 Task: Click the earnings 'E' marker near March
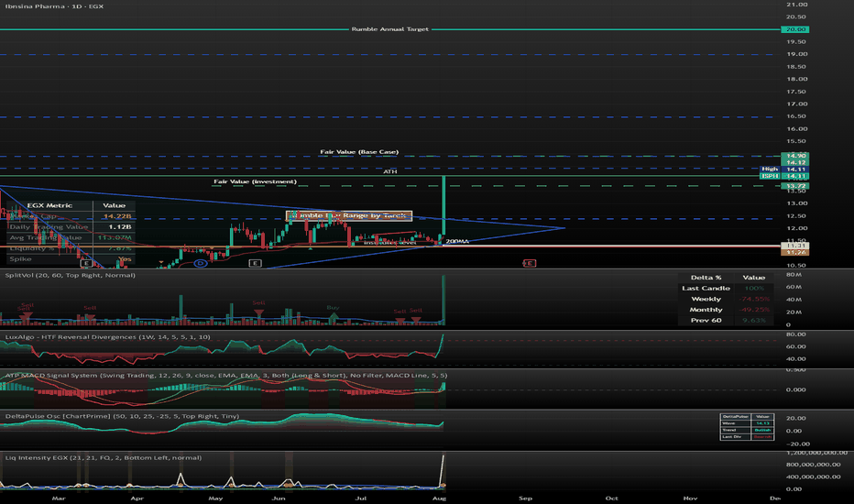(86, 263)
